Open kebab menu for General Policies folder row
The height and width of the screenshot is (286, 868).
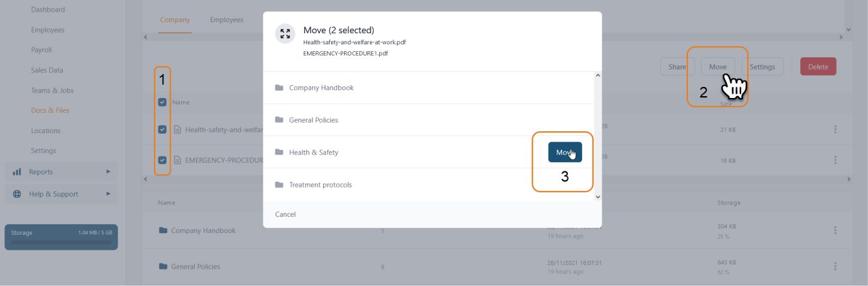(x=835, y=266)
